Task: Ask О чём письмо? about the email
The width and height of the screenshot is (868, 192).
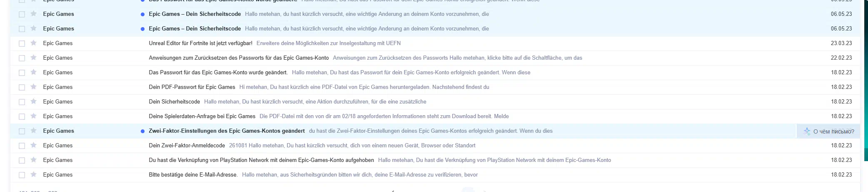Action: 828,131
